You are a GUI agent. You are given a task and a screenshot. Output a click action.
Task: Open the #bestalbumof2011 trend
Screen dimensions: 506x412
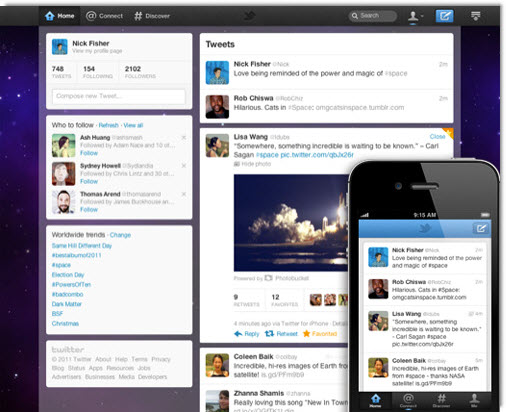click(76, 255)
